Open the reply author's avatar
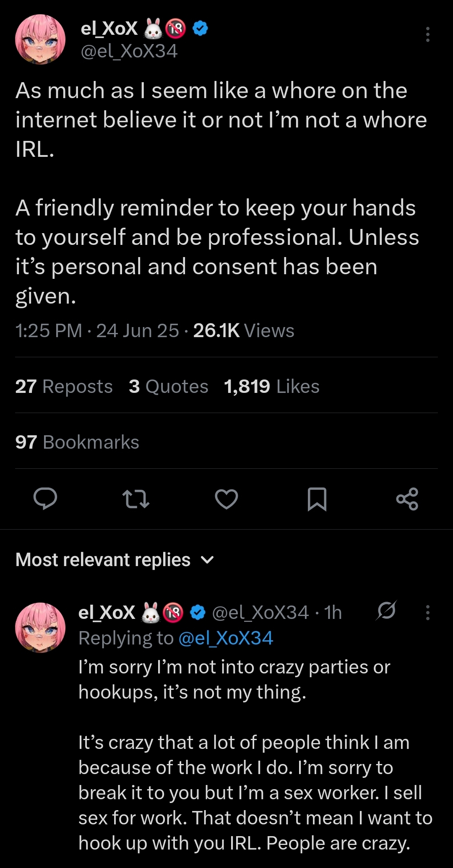453x868 pixels. 40,627
